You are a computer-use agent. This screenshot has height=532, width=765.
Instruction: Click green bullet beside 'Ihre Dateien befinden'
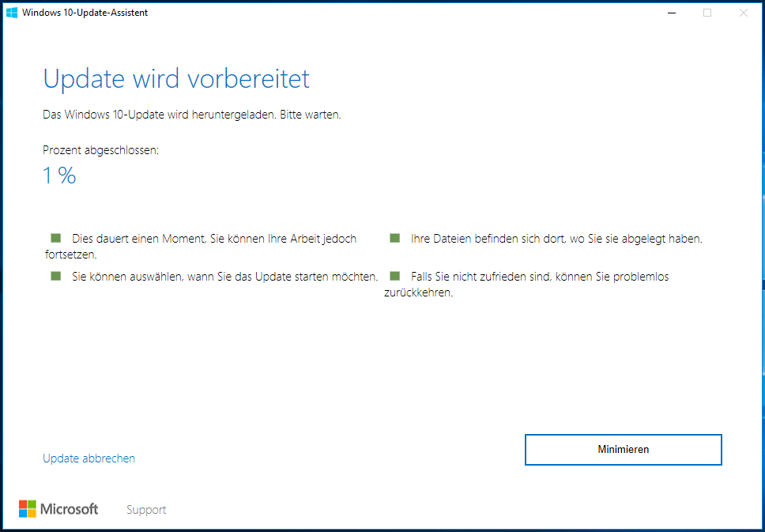coord(394,238)
